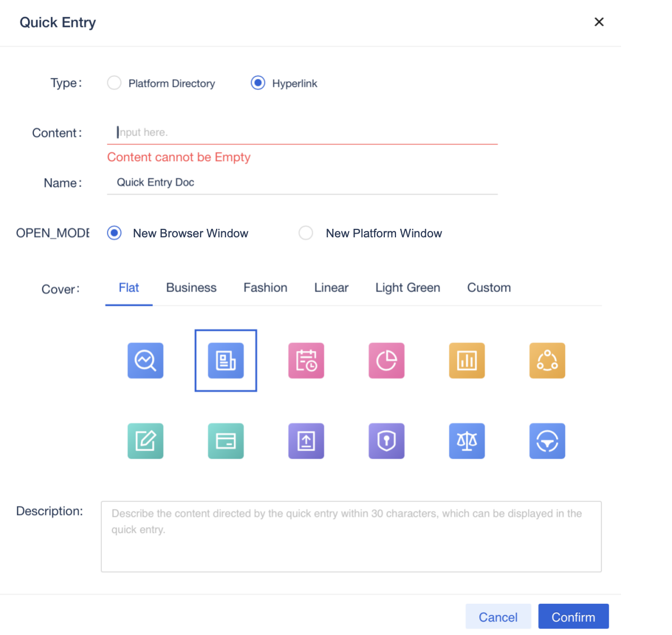This screenshot has height=635, width=672.
Task: Choose the pink calendar clock cover icon
Action: (x=306, y=361)
